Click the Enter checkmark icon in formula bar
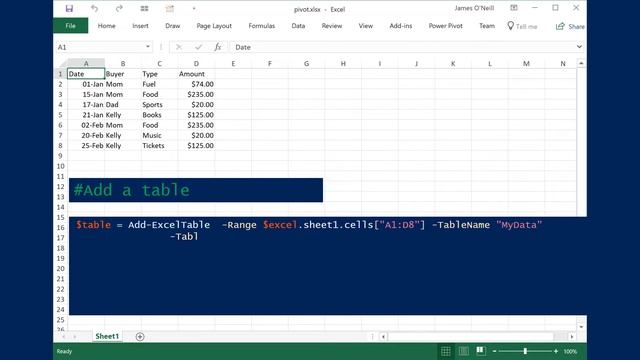This screenshot has width=640, height=360. click(x=198, y=47)
